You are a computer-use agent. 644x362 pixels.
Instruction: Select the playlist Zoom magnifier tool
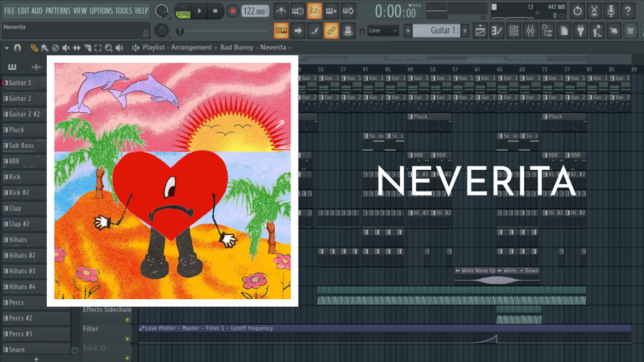(x=109, y=47)
